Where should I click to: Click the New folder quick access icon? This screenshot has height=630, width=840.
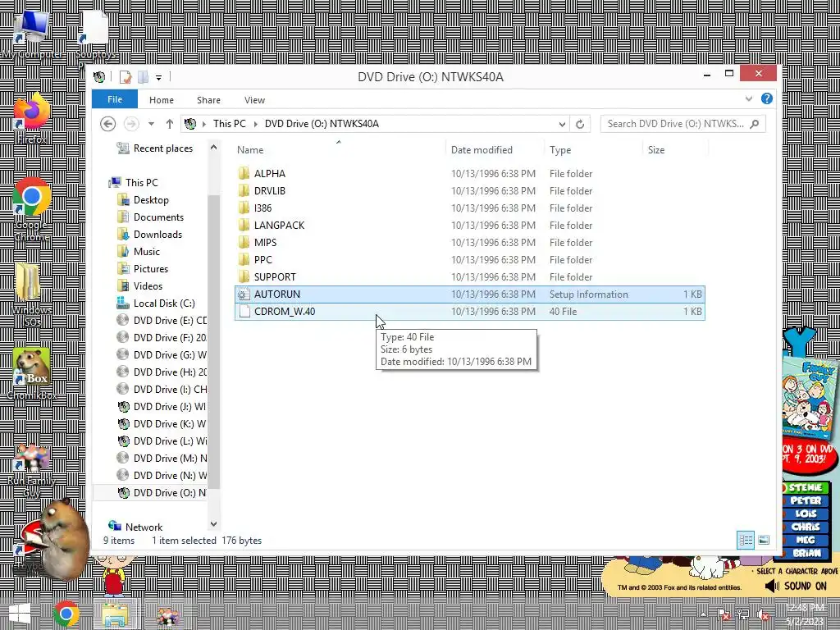143,77
